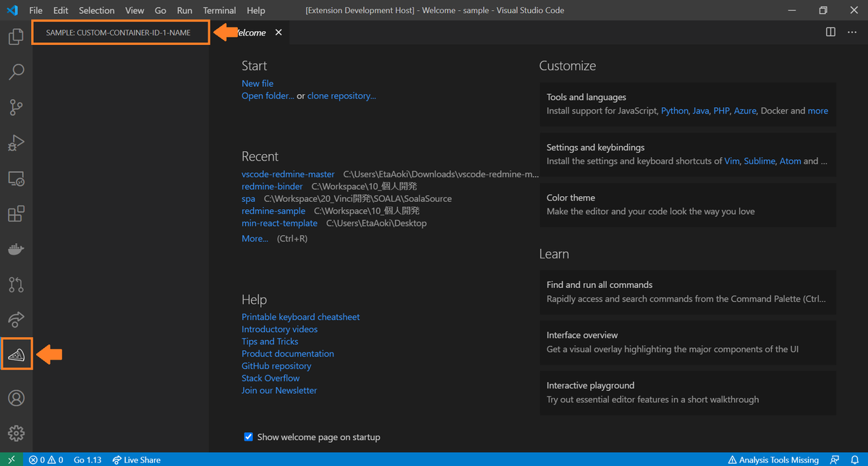Click the Python language support link

click(675, 111)
